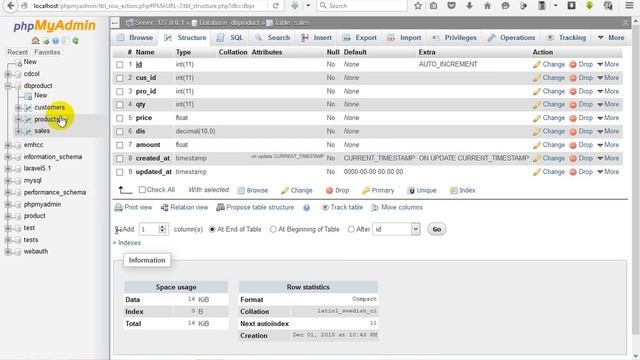The image size is (640, 360).
Task: Open the Operations tab
Action: tap(511, 38)
